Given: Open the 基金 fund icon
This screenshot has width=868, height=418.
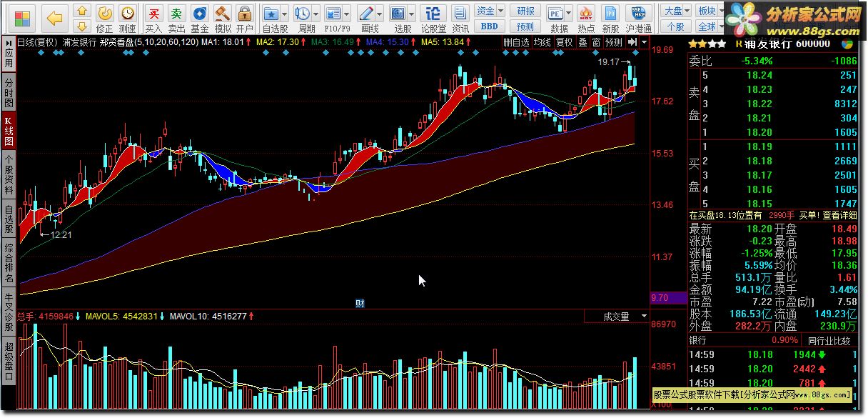Looking at the screenshot, I should click(200, 19).
